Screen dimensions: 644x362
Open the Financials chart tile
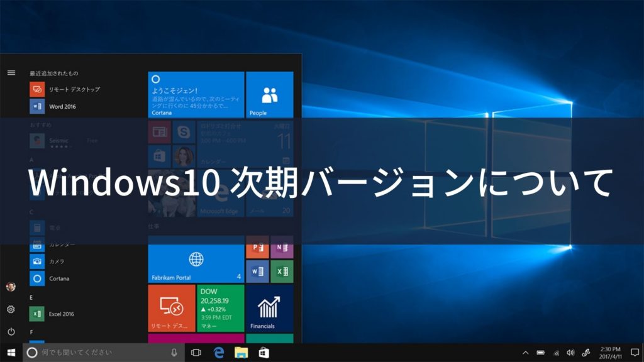pos(269,308)
